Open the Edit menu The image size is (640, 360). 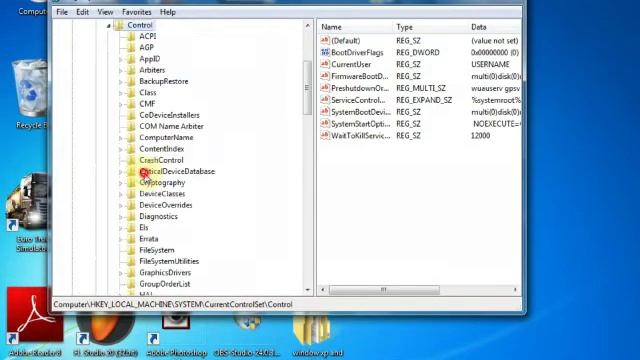(x=82, y=12)
